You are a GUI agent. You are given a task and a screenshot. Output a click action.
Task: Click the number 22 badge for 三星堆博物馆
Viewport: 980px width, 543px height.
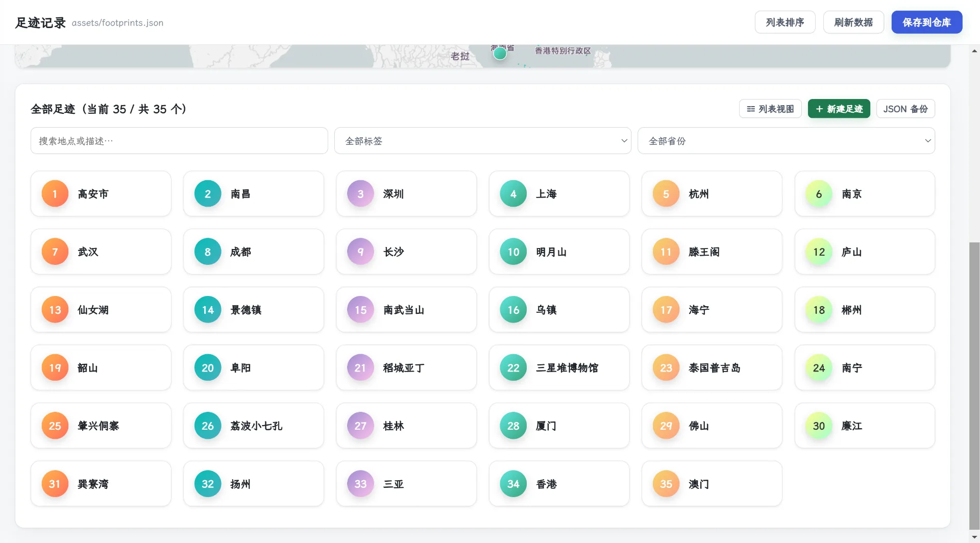click(513, 368)
